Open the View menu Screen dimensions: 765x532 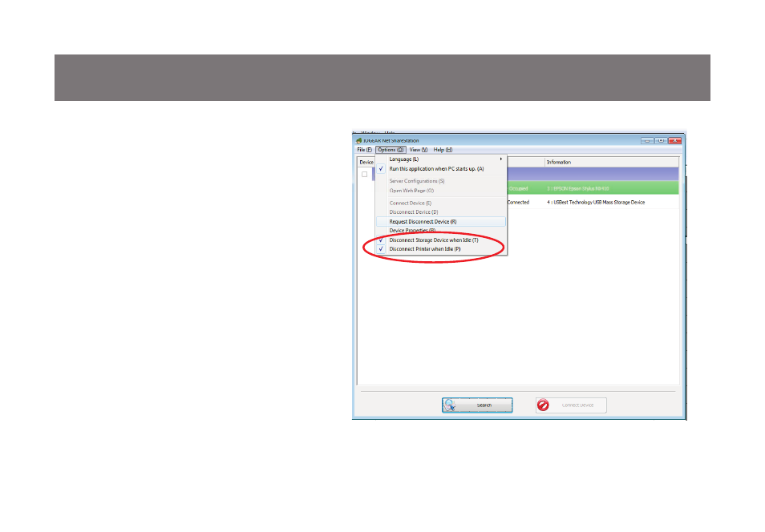click(x=418, y=150)
